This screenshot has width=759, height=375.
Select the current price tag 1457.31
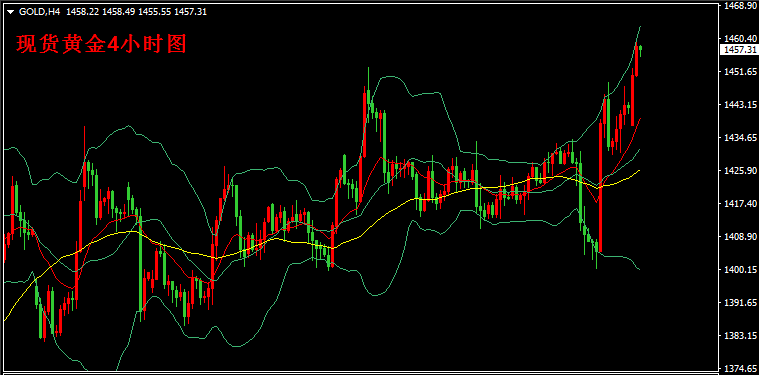point(739,50)
